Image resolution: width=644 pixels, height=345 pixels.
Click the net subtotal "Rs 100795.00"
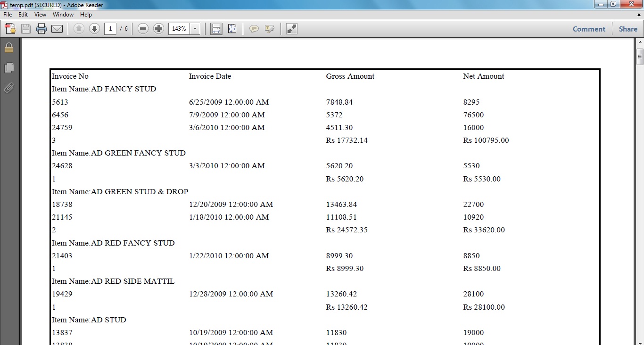click(486, 140)
